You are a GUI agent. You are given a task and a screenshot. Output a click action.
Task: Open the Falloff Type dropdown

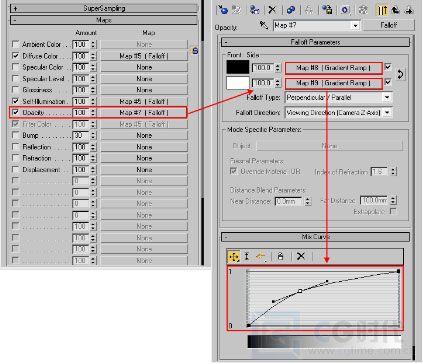coord(387,97)
